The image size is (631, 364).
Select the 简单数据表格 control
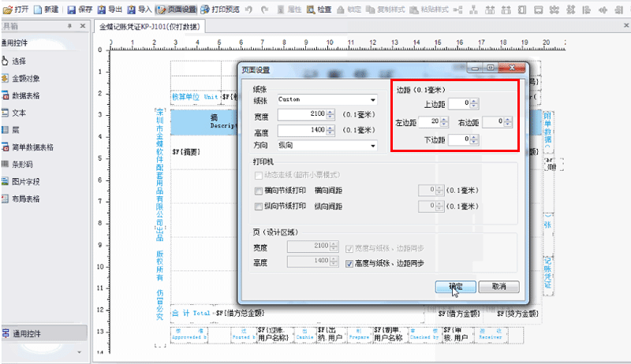tap(28, 147)
